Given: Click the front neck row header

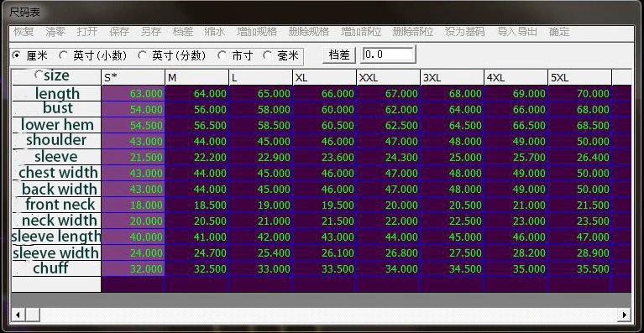Looking at the screenshot, I should (x=57, y=205).
